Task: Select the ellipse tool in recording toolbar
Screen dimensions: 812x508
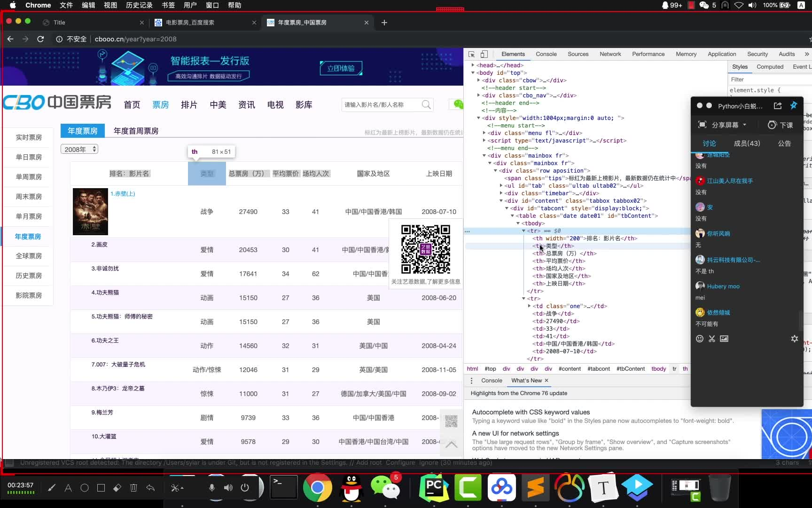Action: pyautogui.click(x=85, y=488)
